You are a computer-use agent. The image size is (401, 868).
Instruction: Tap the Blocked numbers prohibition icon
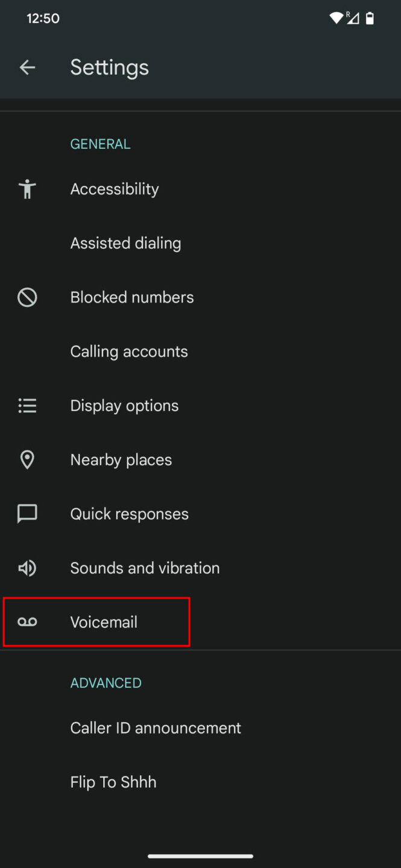27,297
